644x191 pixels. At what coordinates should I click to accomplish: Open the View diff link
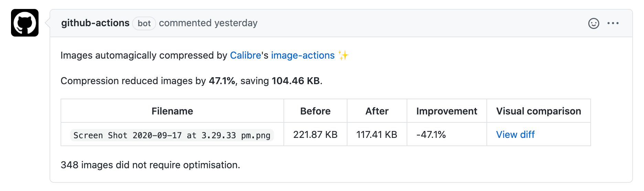(515, 134)
